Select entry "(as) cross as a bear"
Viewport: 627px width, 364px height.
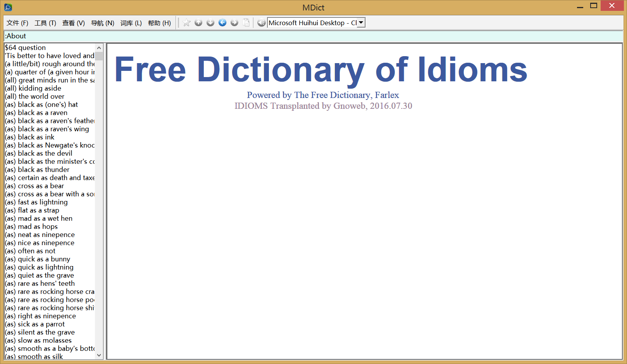(x=34, y=186)
